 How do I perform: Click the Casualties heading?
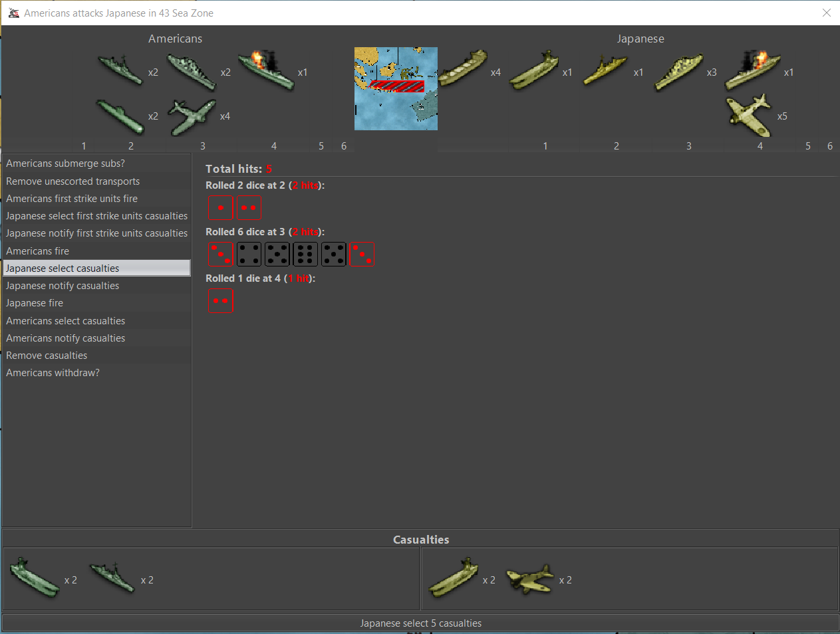421,540
